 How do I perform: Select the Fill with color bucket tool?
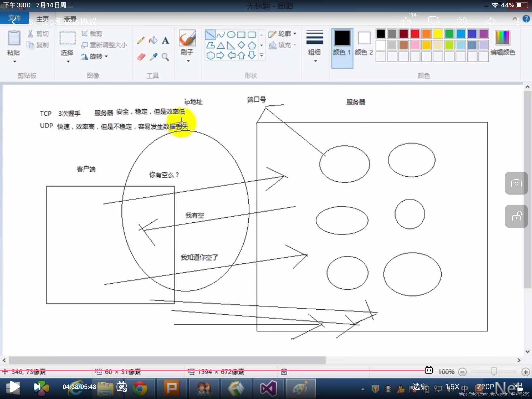[x=153, y=40]
